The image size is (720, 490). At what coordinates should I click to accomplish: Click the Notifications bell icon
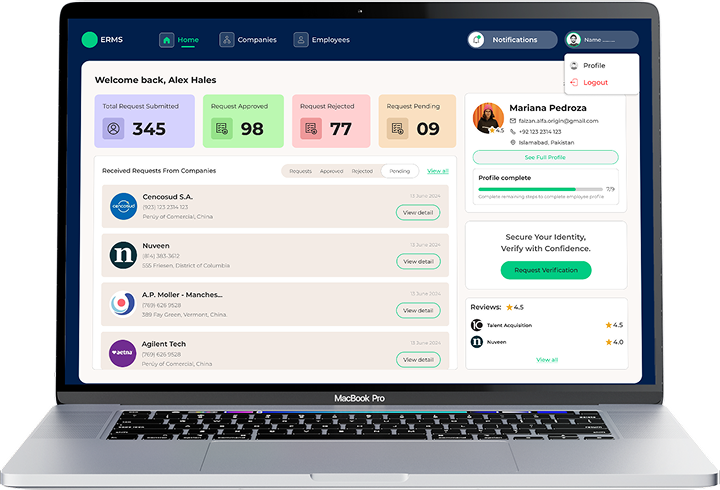(477, 40)
